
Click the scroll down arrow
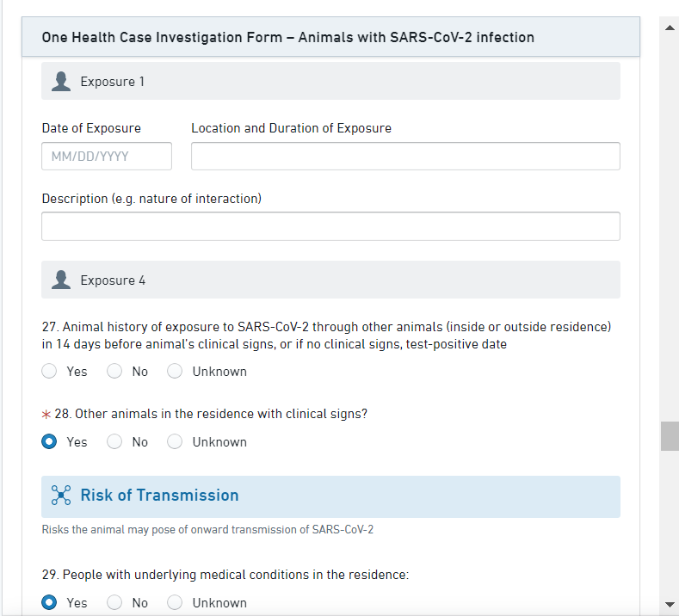click(670, 603)
